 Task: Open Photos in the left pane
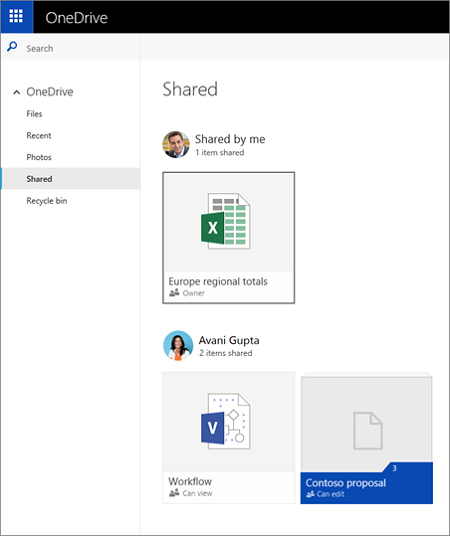coord(39,157)
